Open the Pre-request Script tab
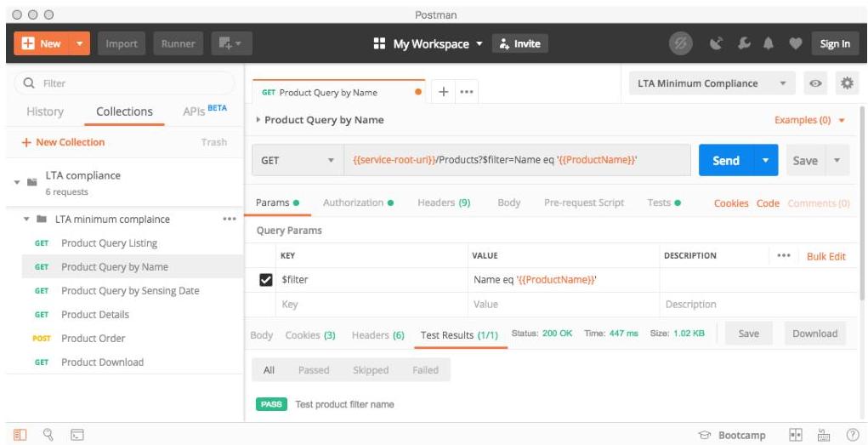 pos(584,203)
